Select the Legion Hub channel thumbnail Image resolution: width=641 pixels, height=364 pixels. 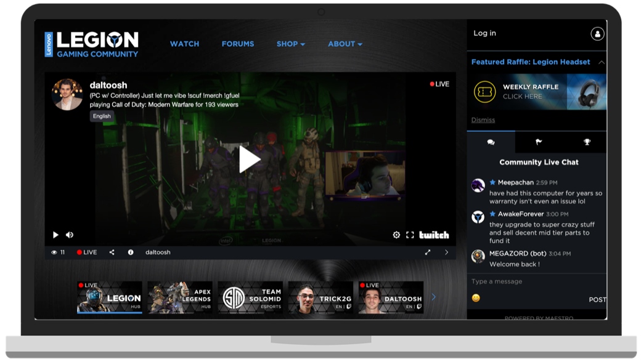pos(110,297)
